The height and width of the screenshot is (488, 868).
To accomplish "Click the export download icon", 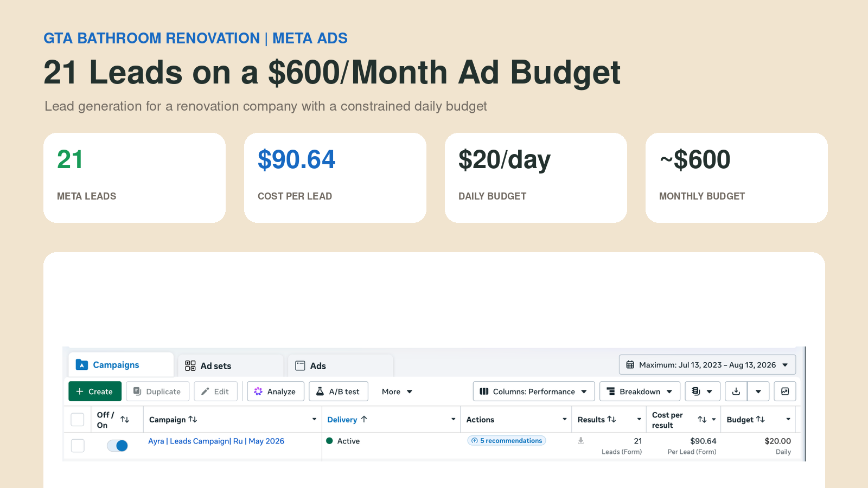I will [x=736, y=391].
